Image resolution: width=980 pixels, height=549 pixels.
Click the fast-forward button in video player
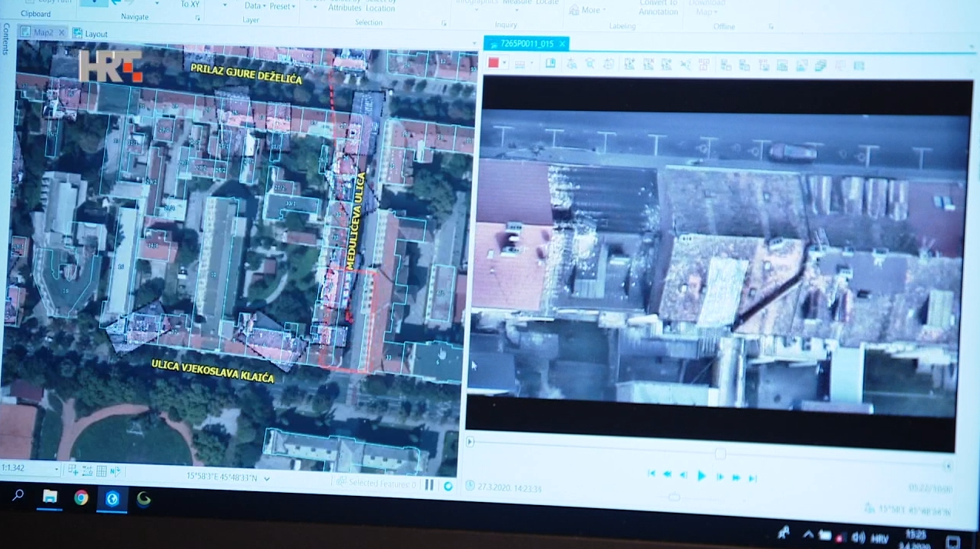[736, 478]
